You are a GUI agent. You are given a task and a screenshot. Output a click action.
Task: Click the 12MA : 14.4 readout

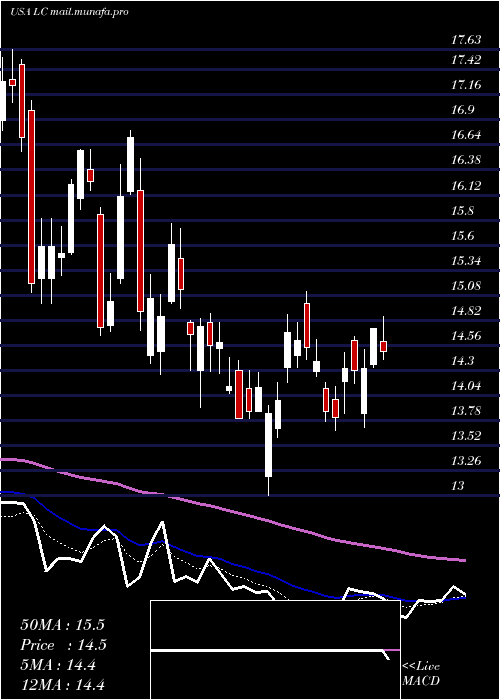(x=62, y=684)
